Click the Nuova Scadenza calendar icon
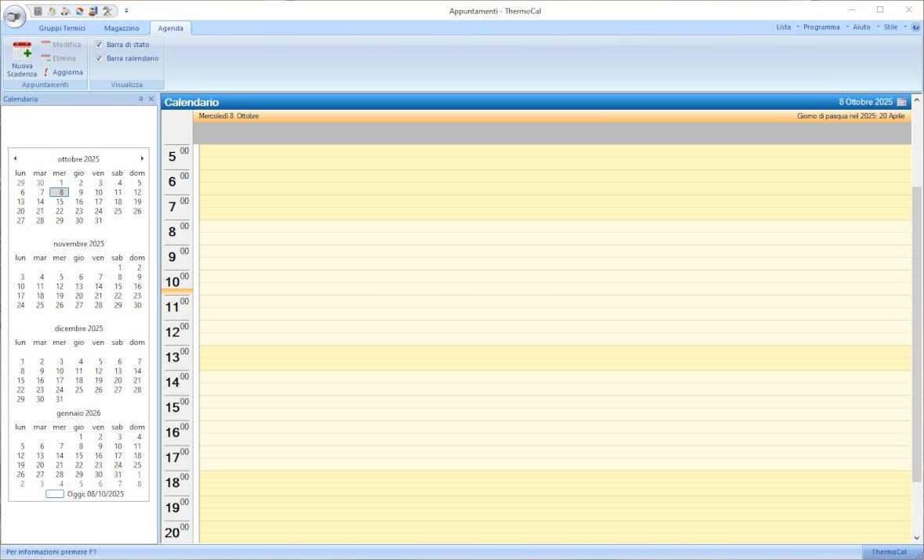The image size is (924, 560). point(22,50)
